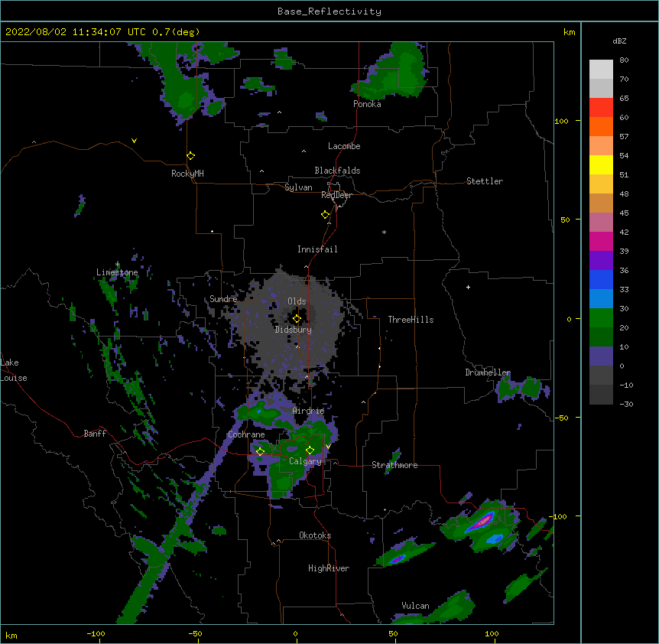659x644 pixels.
Task: Click the Ponoka city label
Action: (x=367, y=104)
